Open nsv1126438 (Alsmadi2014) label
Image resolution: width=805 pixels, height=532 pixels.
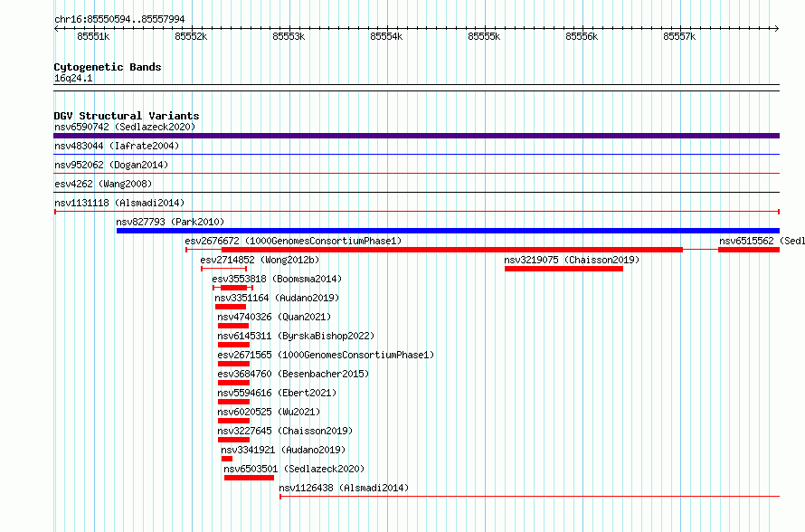point(344,488)
